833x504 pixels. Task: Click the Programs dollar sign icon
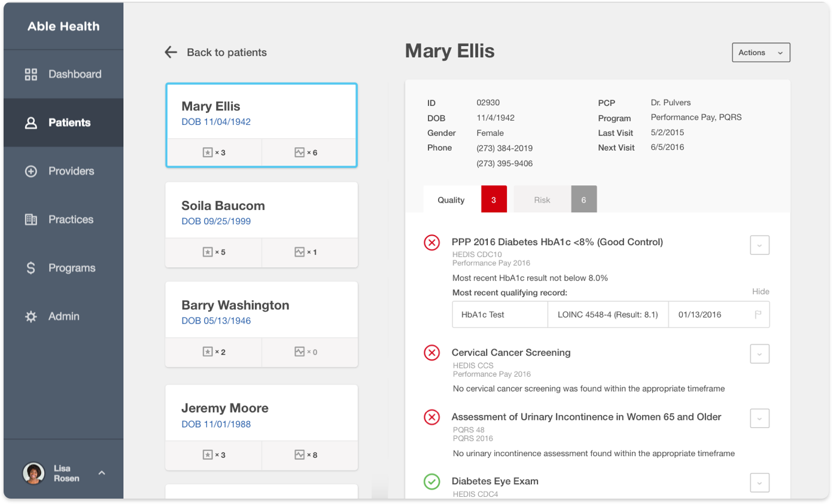(x=31, y=268)
